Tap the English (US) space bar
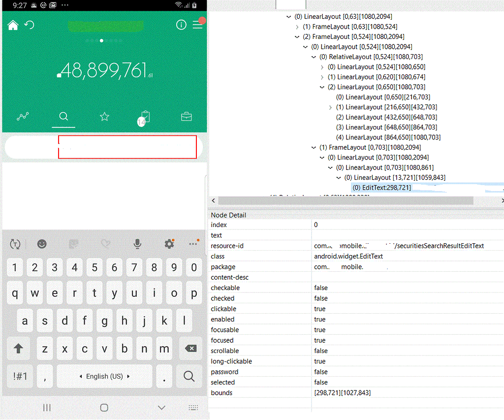 coord(104,376)
